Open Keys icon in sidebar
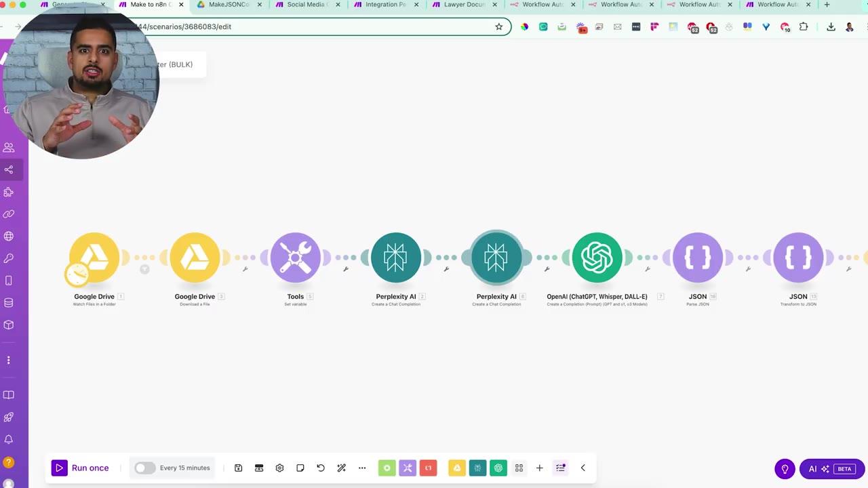The image size is (868, 488). click(x=9, y=258)
